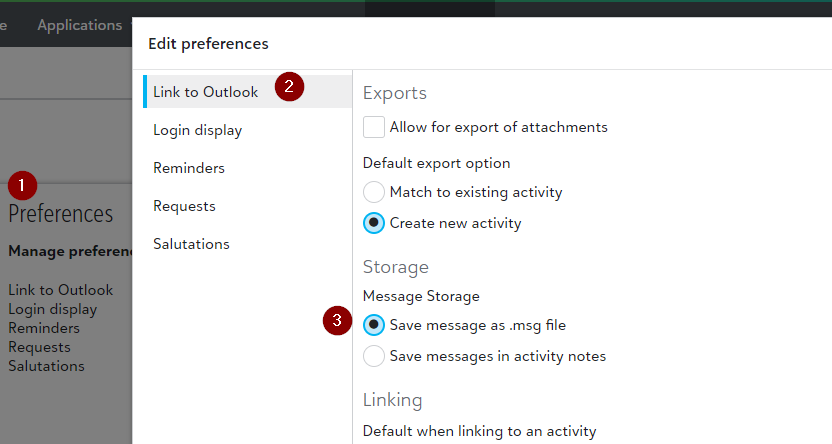The image size is (832, 444).
Task: Click Link to Outlook link under Manage preferences
Action: pyautogui.click(x=61, y=290)
